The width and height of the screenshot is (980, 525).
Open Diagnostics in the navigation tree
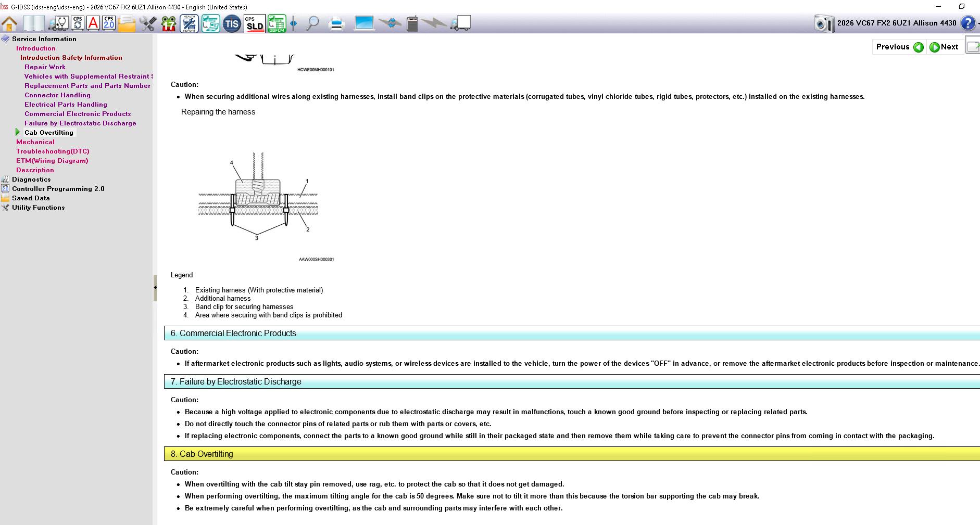coord(31,180)
